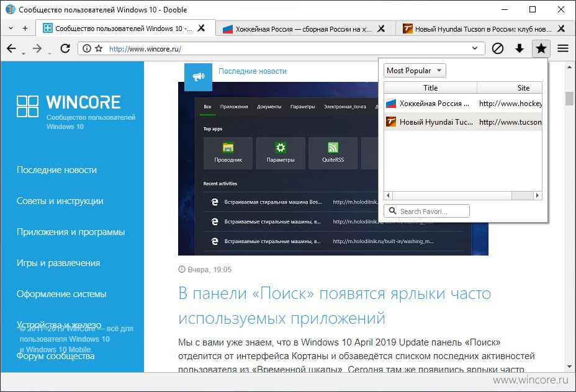Click the Dooble app icon in the title bar
This screenshot has width=576, height=392.
(11, 9)
